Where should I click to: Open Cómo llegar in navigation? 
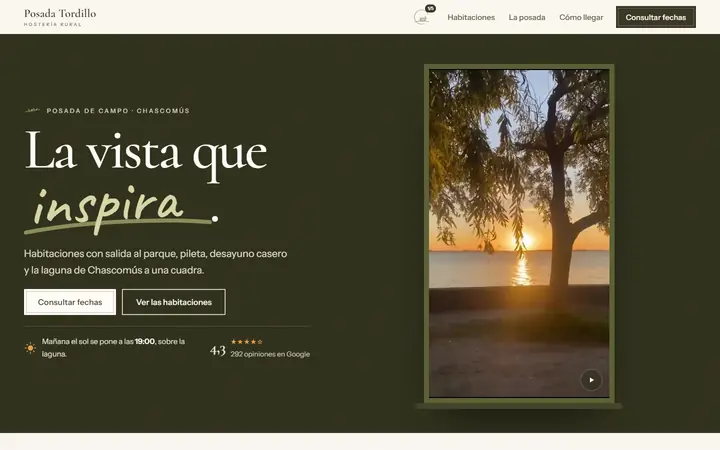coord(581,17)
